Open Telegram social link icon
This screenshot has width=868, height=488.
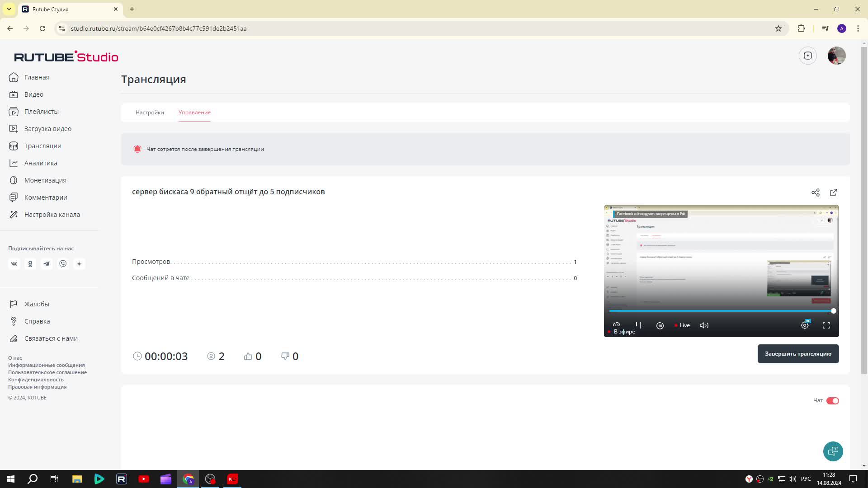click(47, 264)
